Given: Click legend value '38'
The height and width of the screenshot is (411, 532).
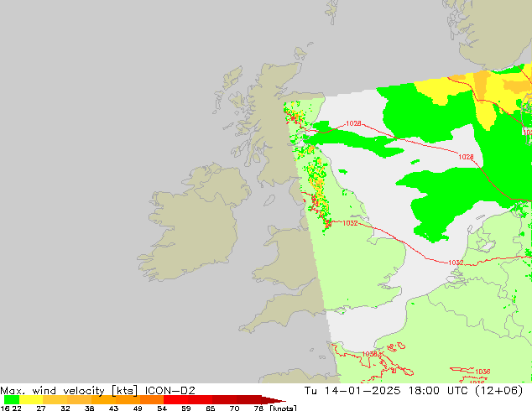Looking at the screenshot, I should [x=89, y=408].
